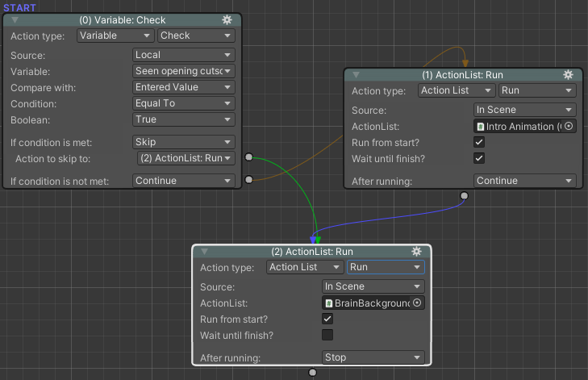588x380 pixels.
Task: Collapse the (1) ActionList: Run node
Action: pyautogui.click(x=357, y=75)
